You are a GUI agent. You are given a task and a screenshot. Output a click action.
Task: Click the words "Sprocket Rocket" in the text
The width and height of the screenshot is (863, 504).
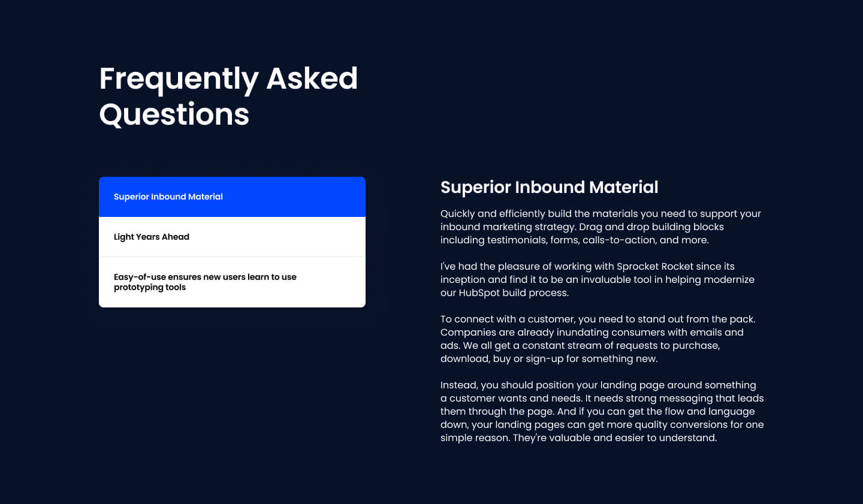(x=654, y=266)
